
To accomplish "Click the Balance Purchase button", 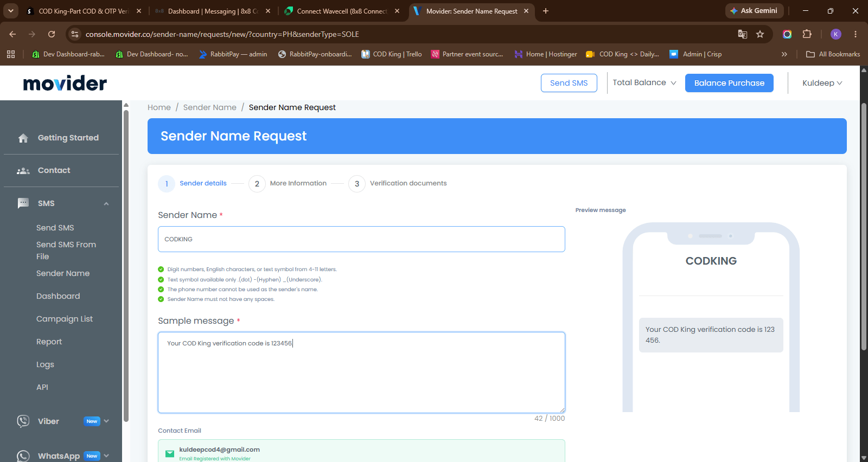I will point(729,83).
